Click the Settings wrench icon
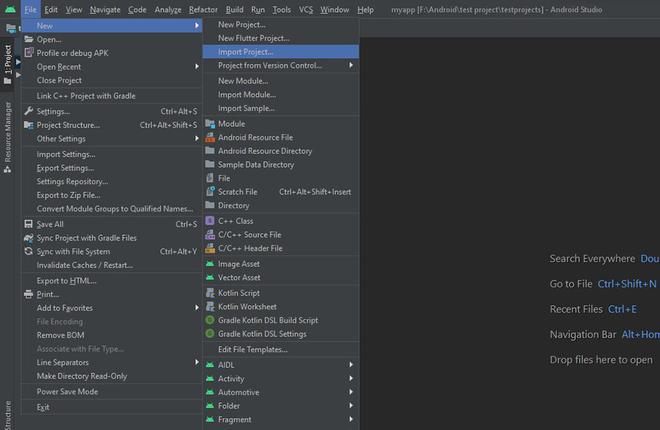 (27, 111)
